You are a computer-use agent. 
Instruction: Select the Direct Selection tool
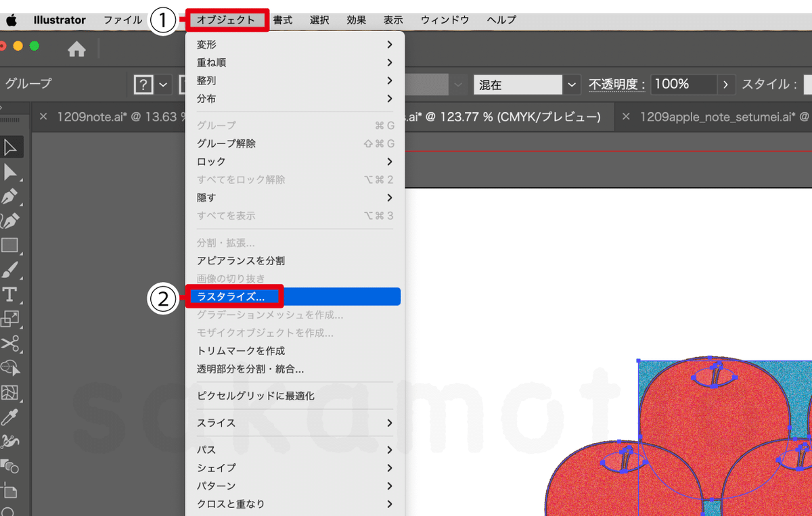tap(10, 172)
